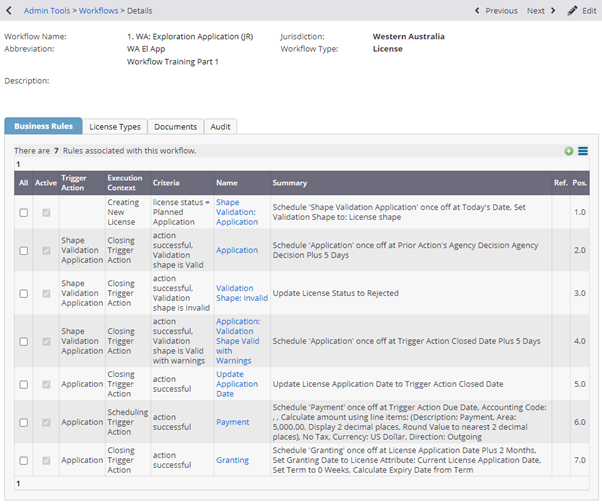Select checkbox for rule position 2.0
Viewport: 602px width, 504px height.
(x=24, y=250)
